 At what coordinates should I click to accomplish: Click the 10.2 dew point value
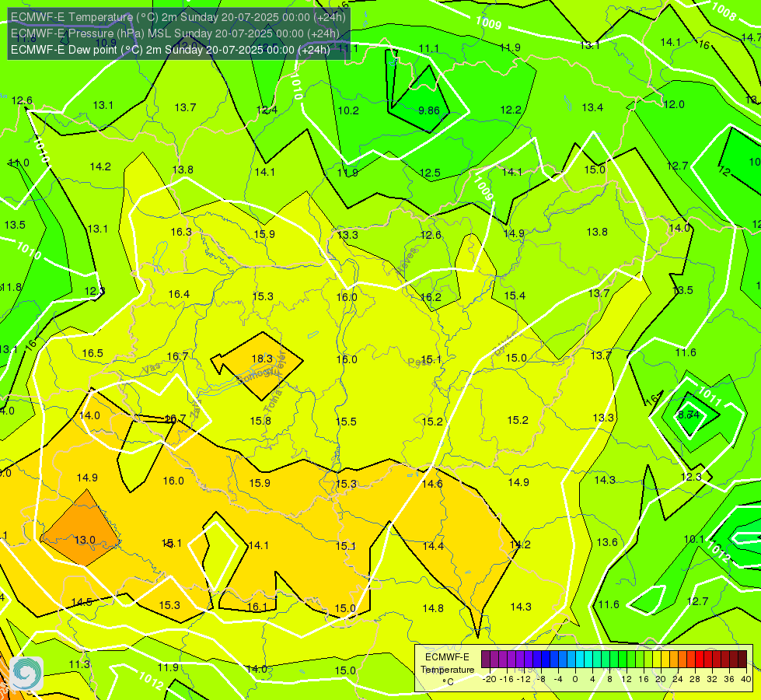click(348, 110)
